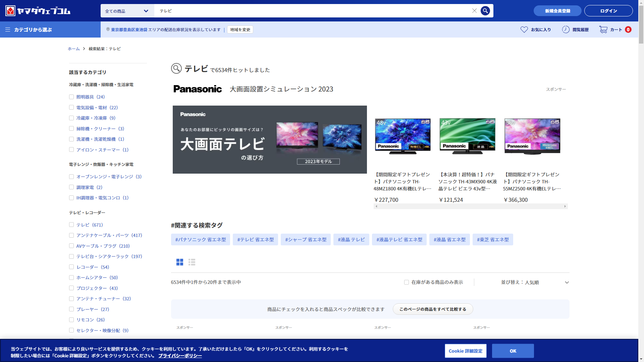Click the blue OK cookie button
The image size is (644, 362).
coord(513,351)
